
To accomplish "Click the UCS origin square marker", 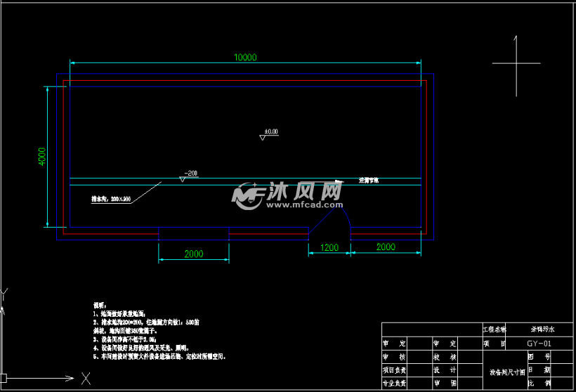I will click(x=4, y=378).
